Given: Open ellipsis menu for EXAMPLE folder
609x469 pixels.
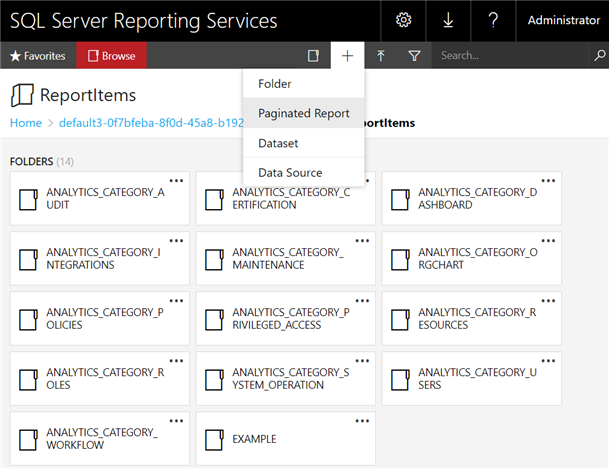Looking at the screenshot, I should (362, 421).
